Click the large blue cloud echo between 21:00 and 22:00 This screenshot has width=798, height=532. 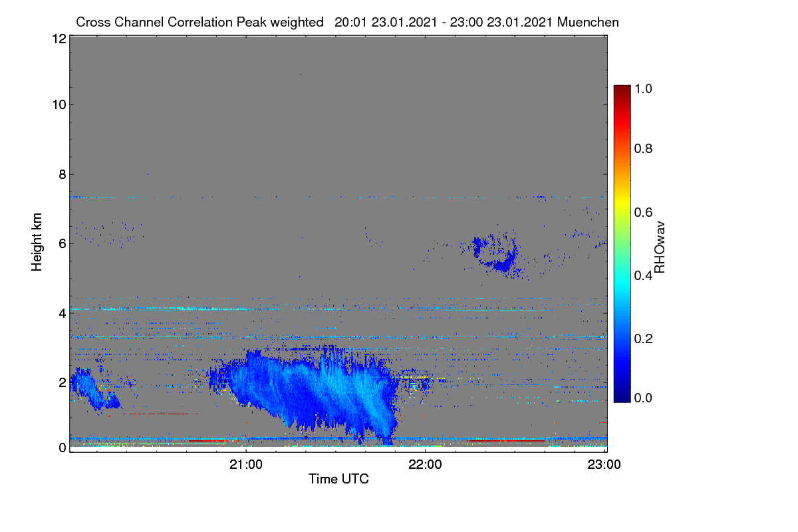point(313,392)
